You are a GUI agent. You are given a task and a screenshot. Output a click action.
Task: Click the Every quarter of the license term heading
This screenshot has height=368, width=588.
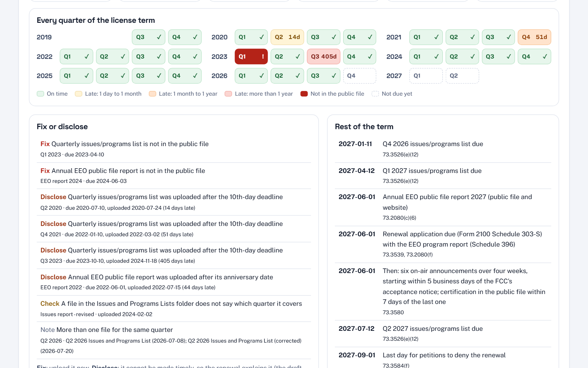click(x=96, y=20)
